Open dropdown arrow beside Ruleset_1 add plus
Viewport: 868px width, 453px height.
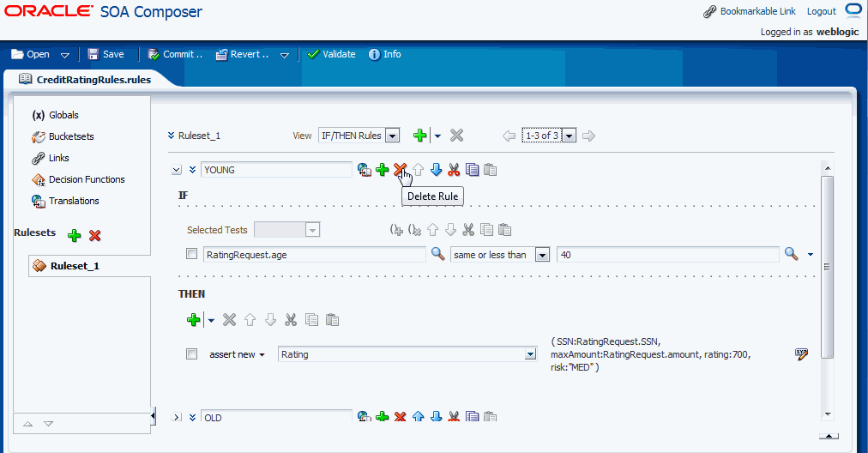pos(437,136)
